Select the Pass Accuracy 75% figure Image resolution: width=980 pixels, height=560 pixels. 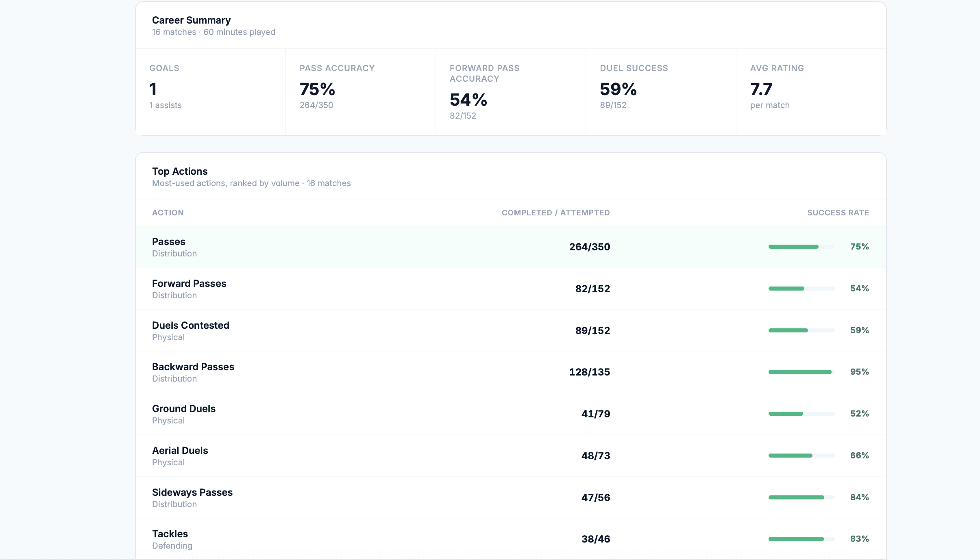pos(317,89)
